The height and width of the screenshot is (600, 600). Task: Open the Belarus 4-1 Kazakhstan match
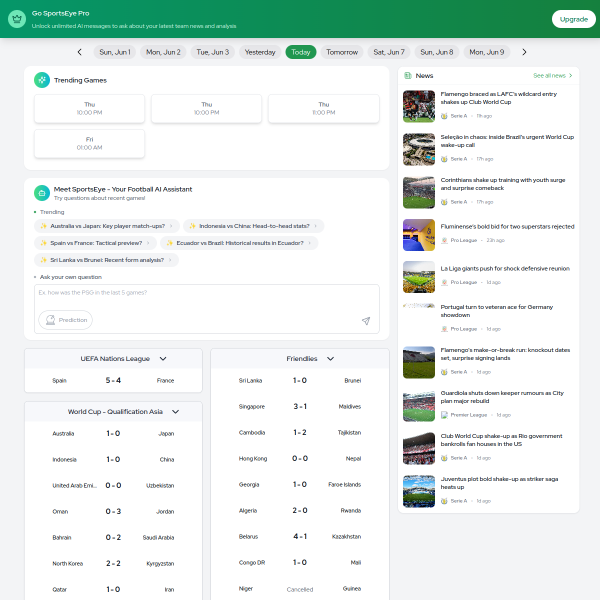pyautogui.click(x=300, y=536)
